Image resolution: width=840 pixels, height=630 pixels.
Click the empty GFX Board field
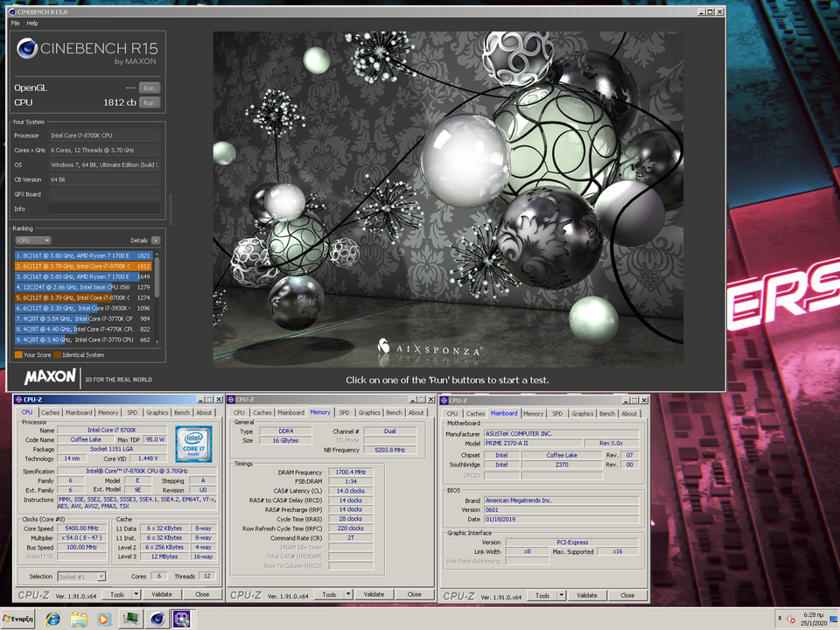coord(104,194)
